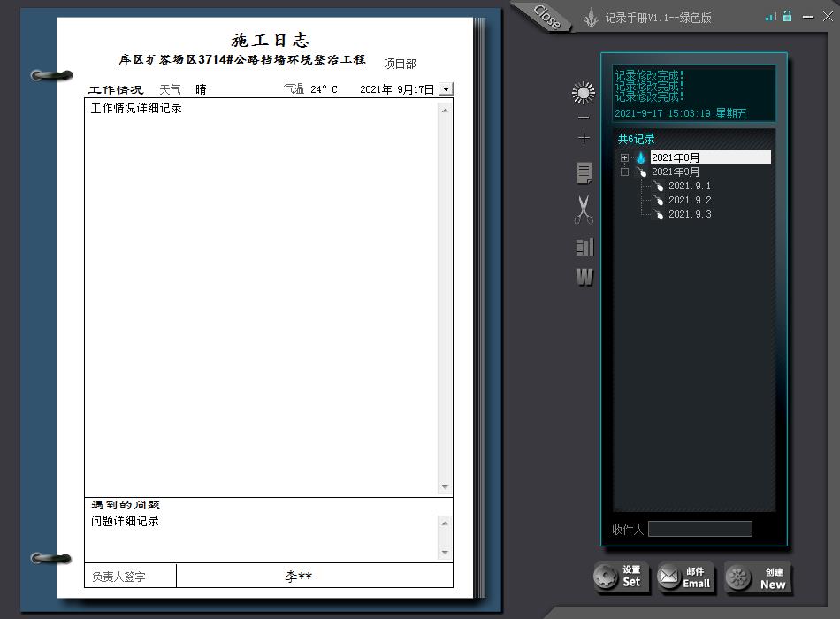Click the 李** signature field
Image resolution: width=840 pixels, height=619 pixels.
click(x=315, y=576)
